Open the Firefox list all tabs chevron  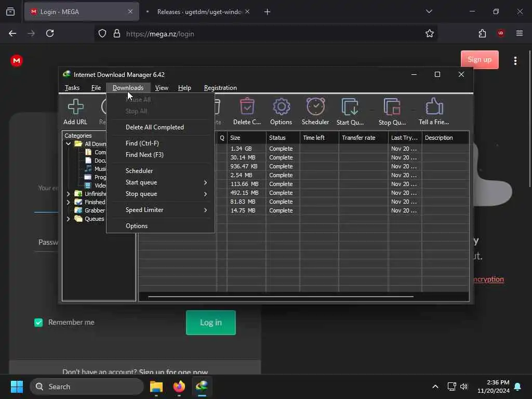pos(429,11)
